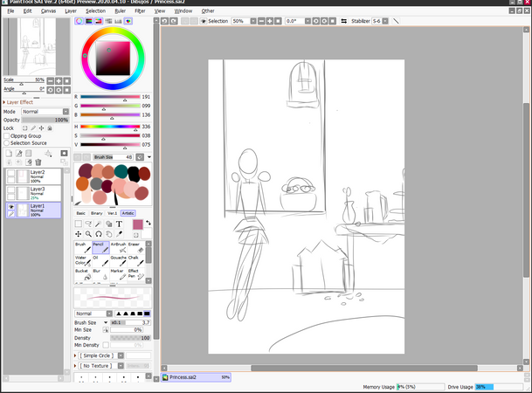Select the Princess.sai2 document tab

point(196,377)
